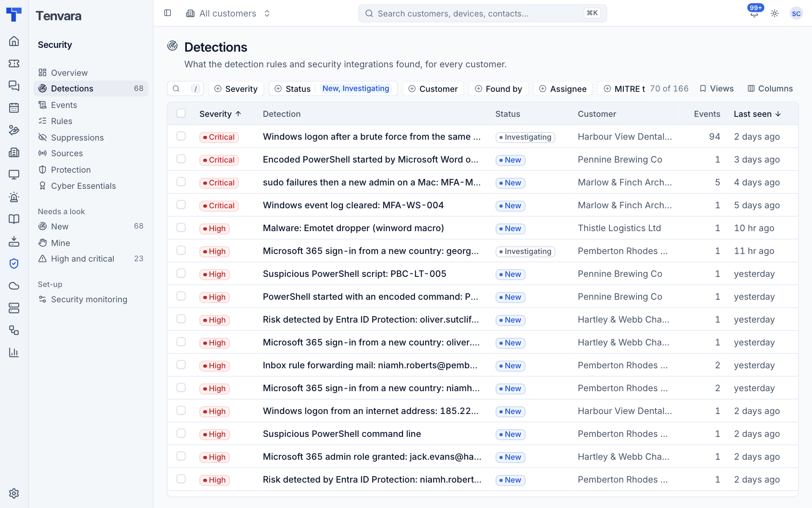Click global search customers, devices, contacts field
812x508 pixels.
pyautogui.click(x=483, y=14)
